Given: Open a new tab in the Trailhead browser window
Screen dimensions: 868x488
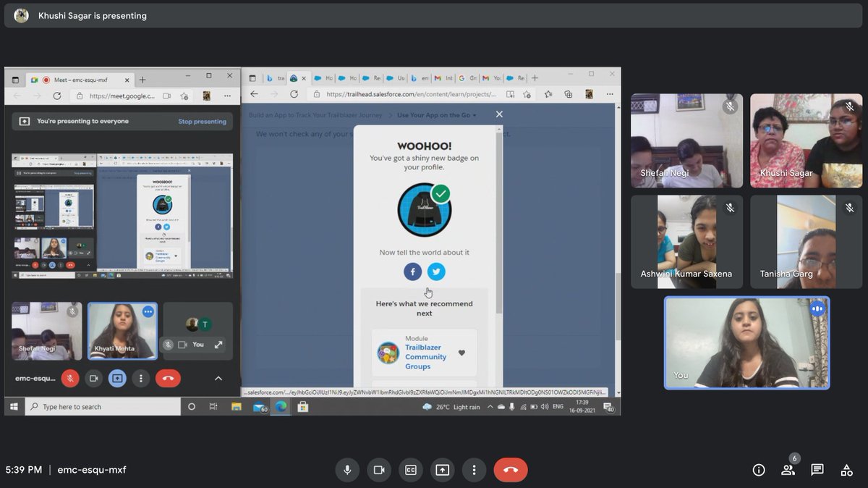Looking at the screenshot, I should coord(535,78).
